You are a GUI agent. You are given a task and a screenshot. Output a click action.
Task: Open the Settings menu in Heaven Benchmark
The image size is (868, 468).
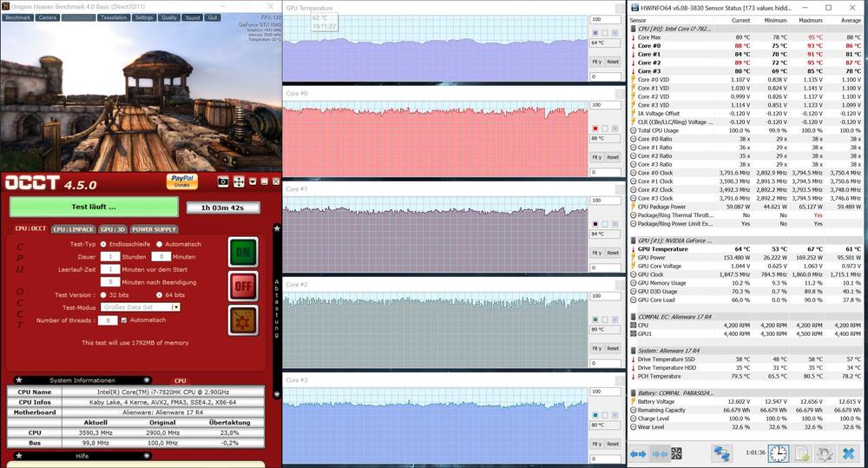[x=143, y=16]
